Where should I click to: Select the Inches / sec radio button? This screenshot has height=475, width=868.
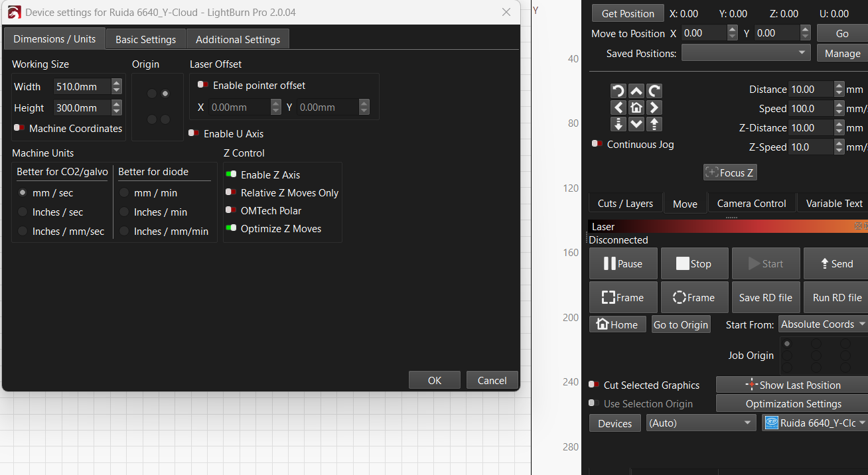tap(23, 212)
